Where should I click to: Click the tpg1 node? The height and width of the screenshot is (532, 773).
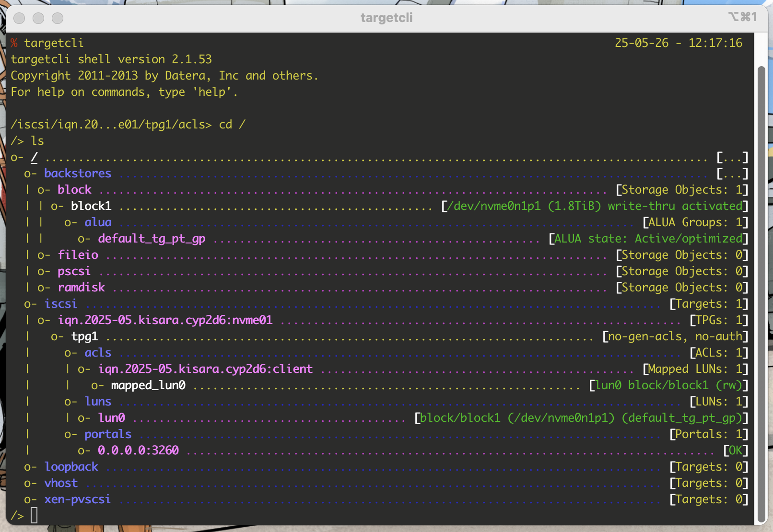pos(84,336)
